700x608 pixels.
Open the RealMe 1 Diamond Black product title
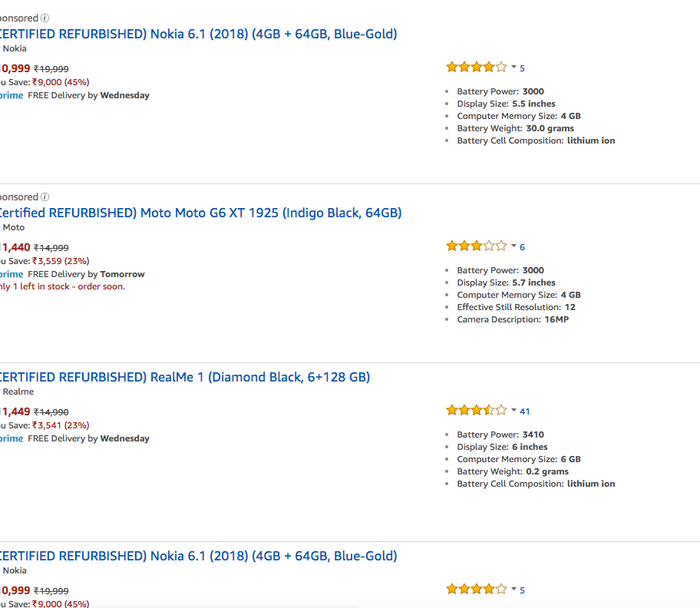tap(185, 377)
